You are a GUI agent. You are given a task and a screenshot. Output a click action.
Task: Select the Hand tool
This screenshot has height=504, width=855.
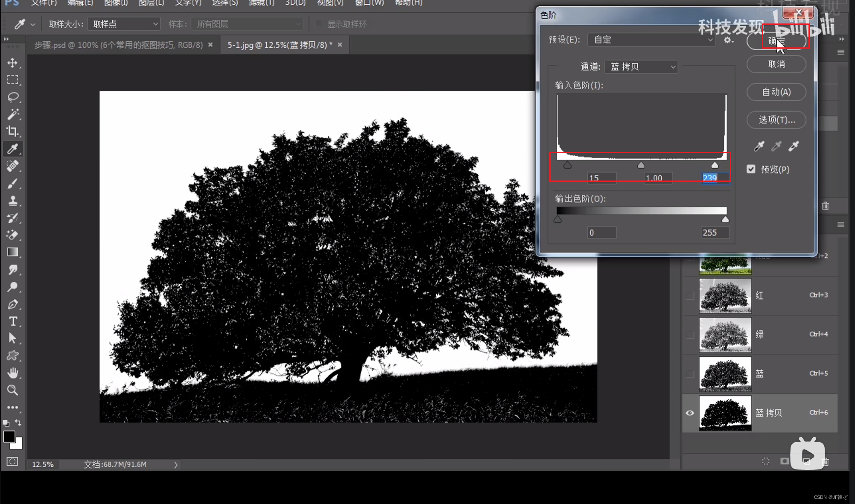pyautogui.click(x=13, y=373)
